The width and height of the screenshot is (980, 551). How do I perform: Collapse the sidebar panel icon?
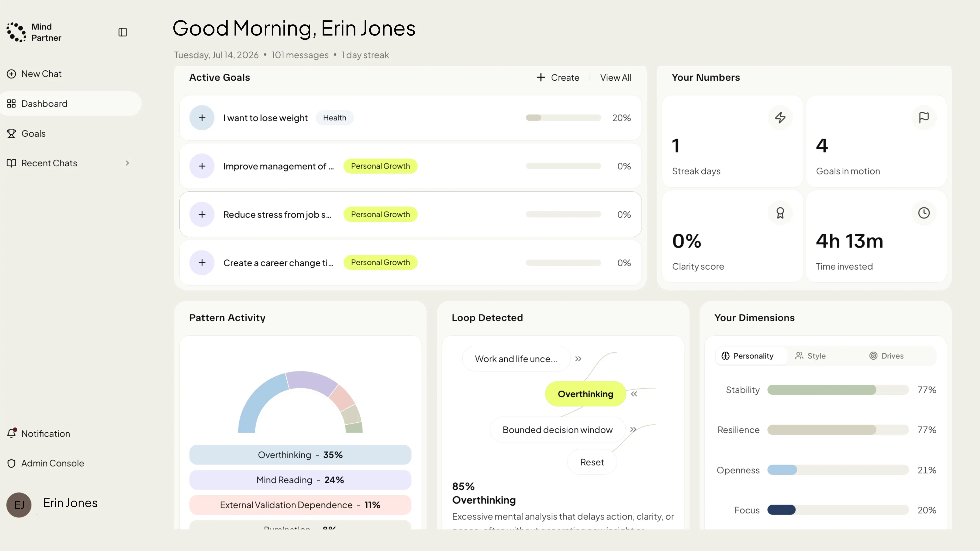122,32
